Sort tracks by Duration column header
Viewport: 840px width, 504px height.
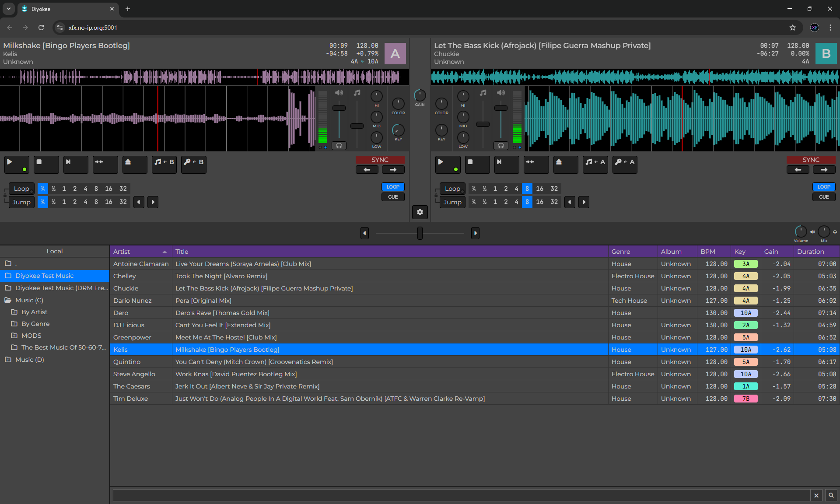point(810,252)
